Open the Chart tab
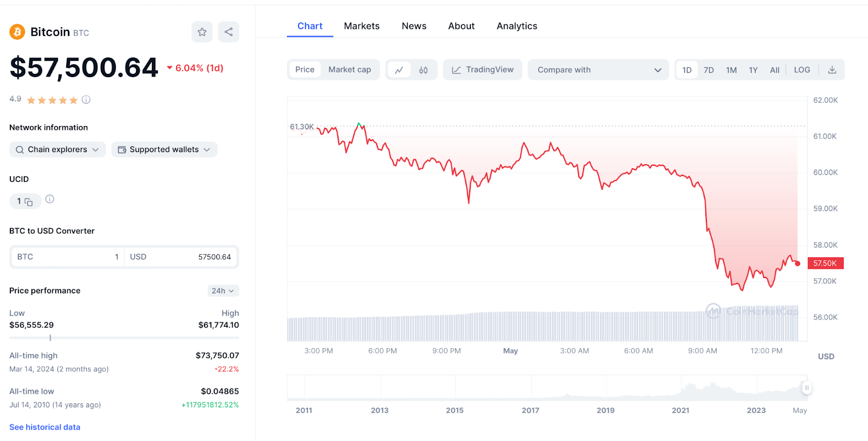868x441 pixels. 310,26
